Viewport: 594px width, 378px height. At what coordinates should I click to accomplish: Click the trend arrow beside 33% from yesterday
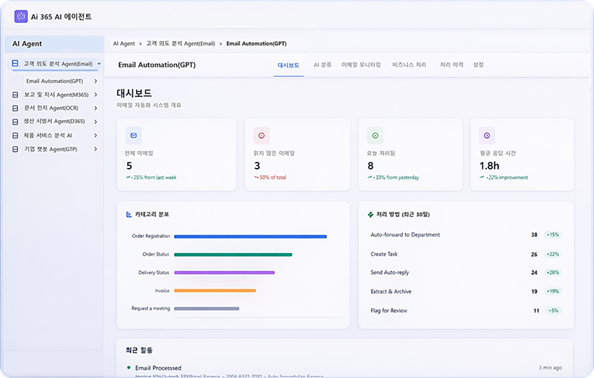click(x=370, y=177)
